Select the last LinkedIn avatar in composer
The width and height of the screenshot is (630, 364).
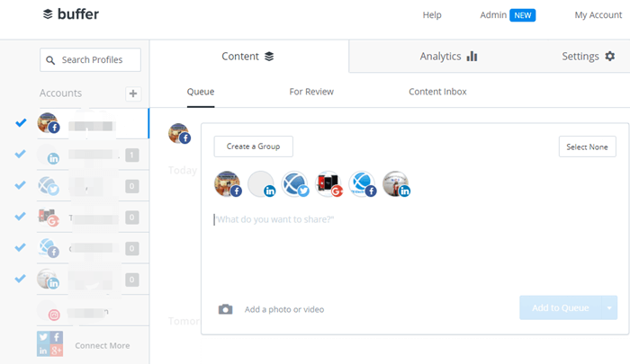(396, 184)
